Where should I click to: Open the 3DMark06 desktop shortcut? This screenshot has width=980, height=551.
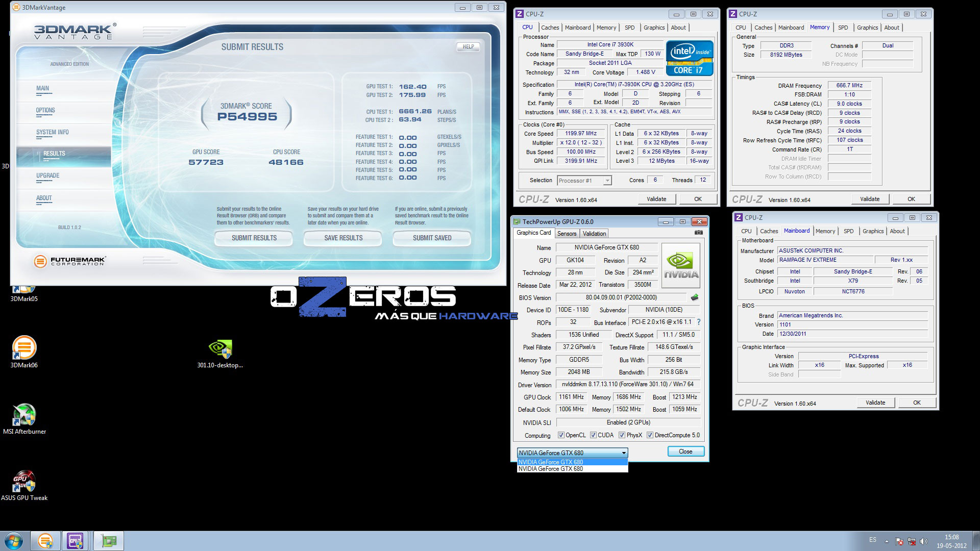coord(24,348)
